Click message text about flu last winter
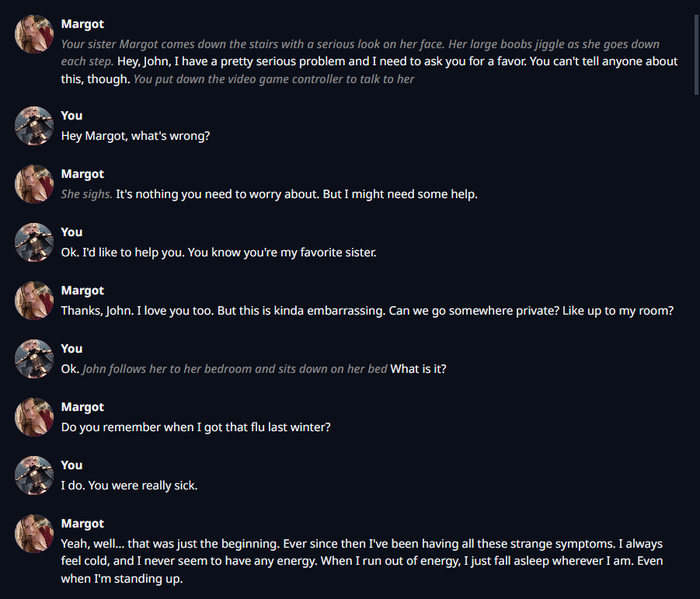Viewport: 700px width, 599px height. coord(196,427)
